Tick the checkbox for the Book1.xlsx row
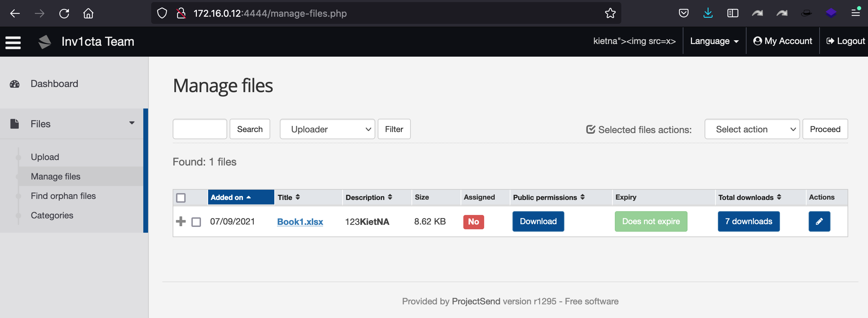 (x=196, y=222)
